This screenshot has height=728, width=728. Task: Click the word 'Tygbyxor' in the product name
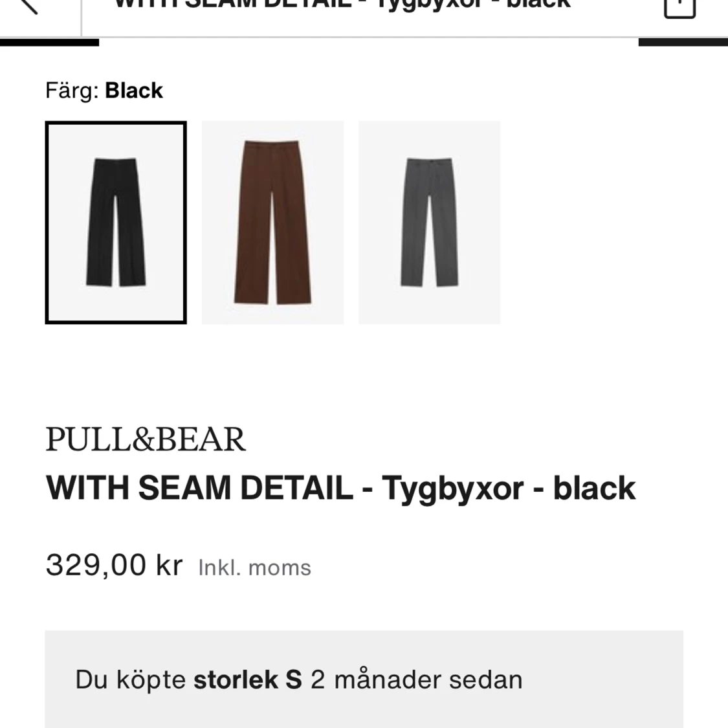[x=452, y=488]
